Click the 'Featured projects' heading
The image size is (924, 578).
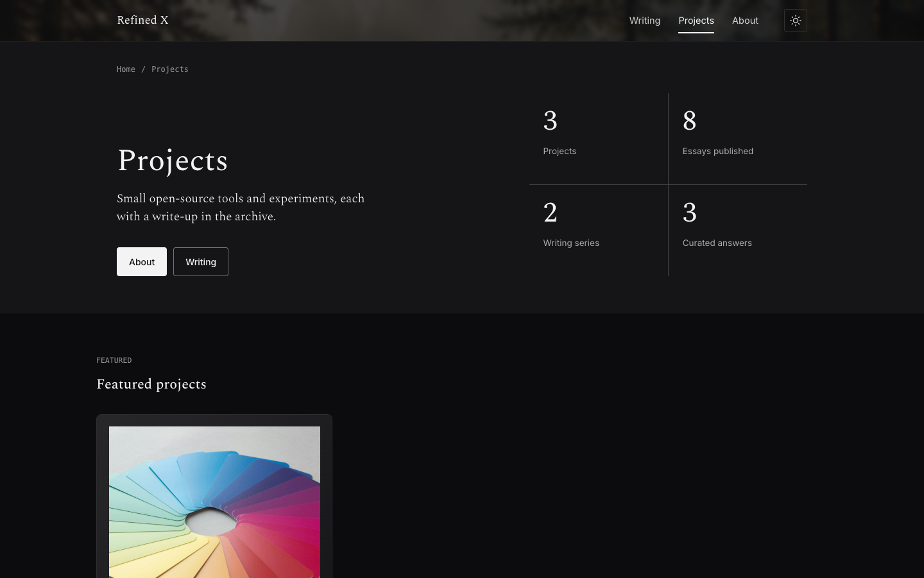coord(151,384)
